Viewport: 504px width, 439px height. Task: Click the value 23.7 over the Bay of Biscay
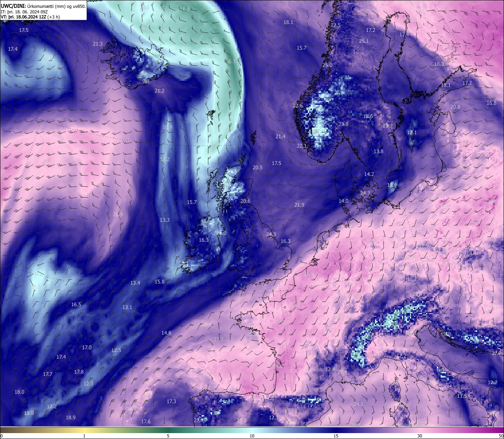click(x=219, y=339)
